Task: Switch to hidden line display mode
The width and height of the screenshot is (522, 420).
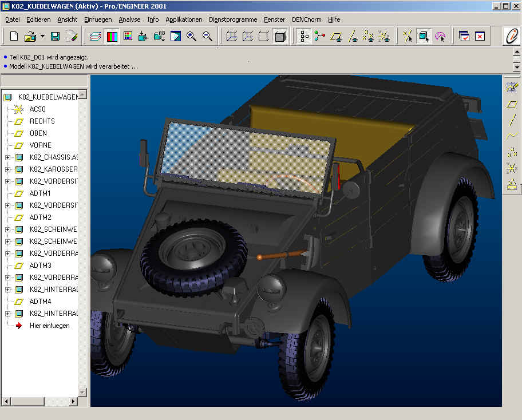Action: click(248, 36)
